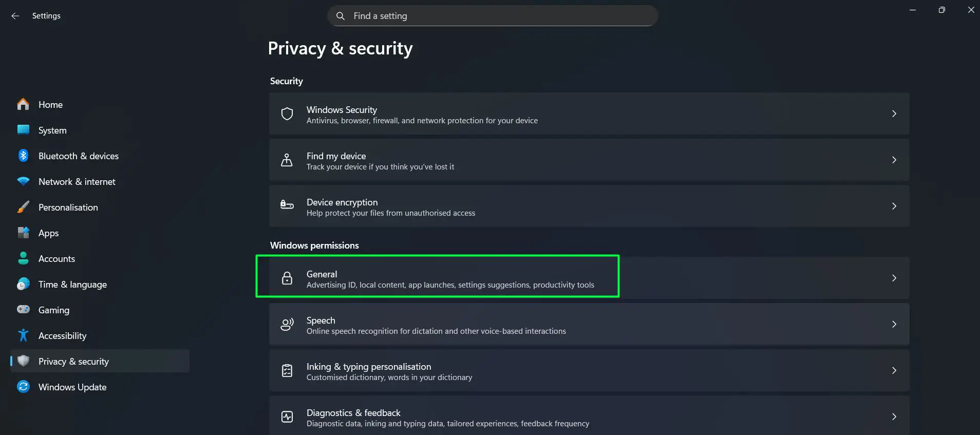980x435 pixels.
Task: Open the highlighted General permissions setting
Action: tap(438, 278)
